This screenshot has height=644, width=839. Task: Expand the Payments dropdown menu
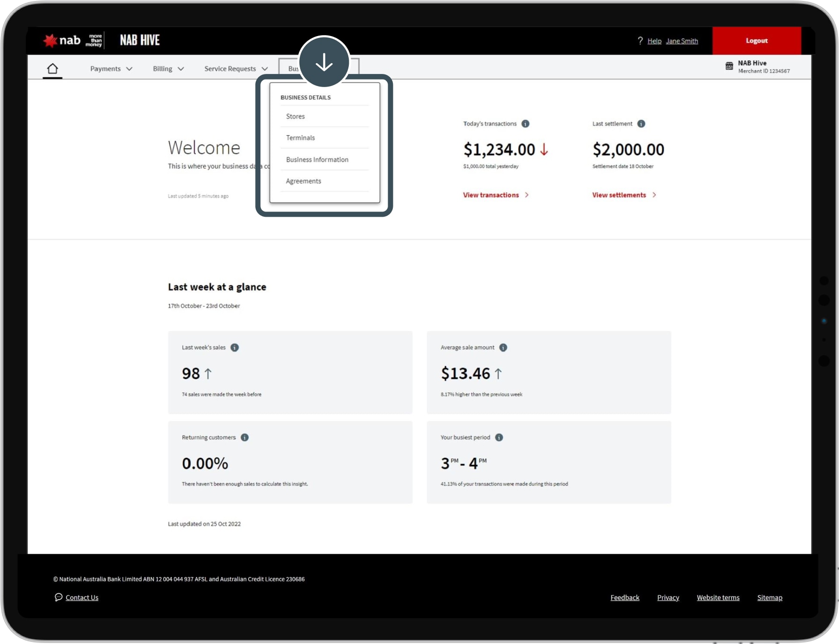pyautogui.click(x=111, y=69)
